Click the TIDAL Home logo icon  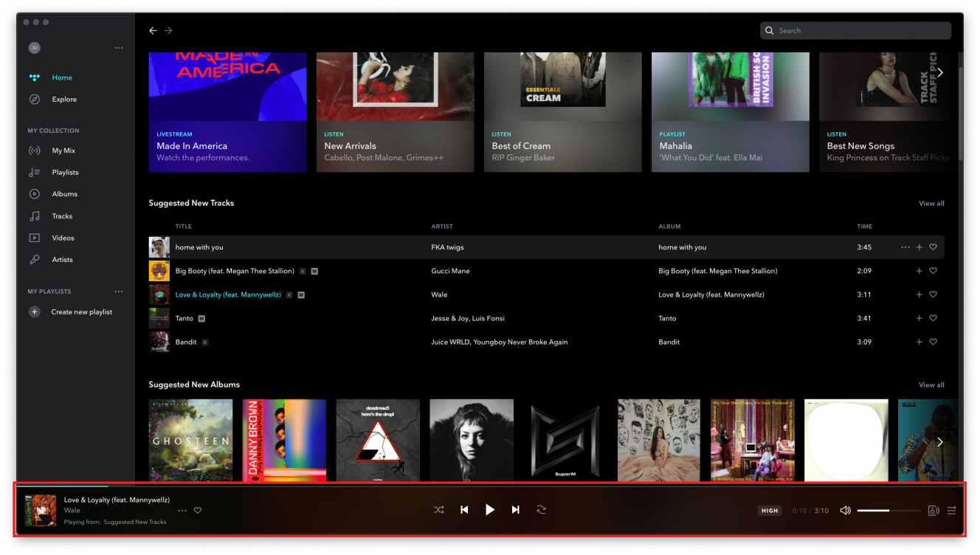point(34,77)
